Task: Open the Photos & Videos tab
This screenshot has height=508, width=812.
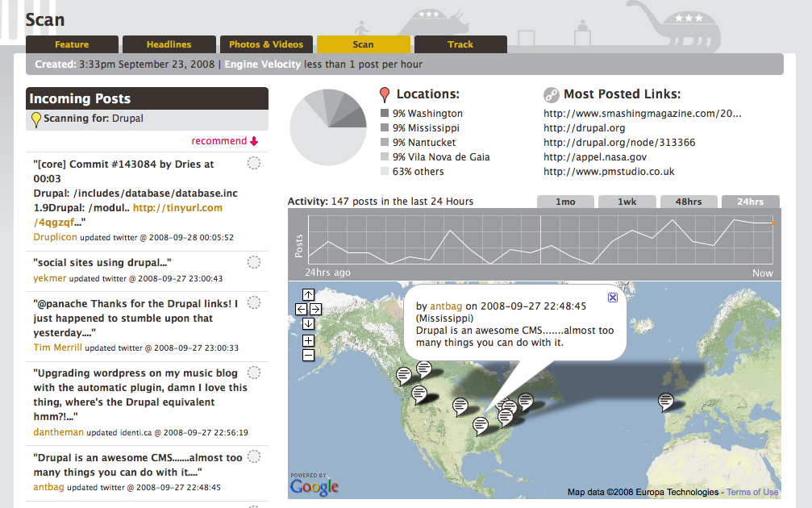Action: tap(266, 44)
